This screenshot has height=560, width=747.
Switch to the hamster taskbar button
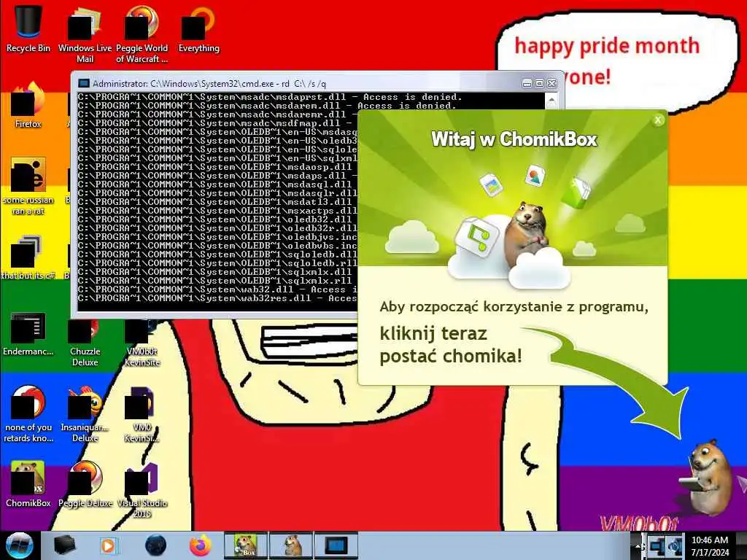click(x=292, y=545)
